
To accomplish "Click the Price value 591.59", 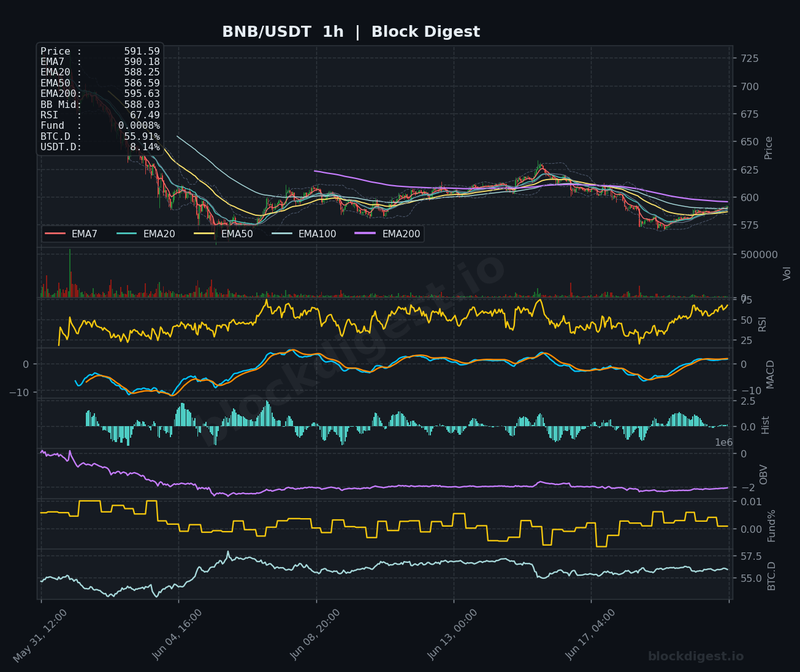I will click(142, 52).
